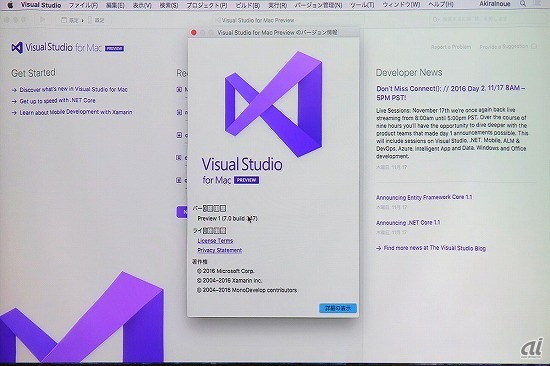Open the Apple menu
550x366 pixels.
10,5
